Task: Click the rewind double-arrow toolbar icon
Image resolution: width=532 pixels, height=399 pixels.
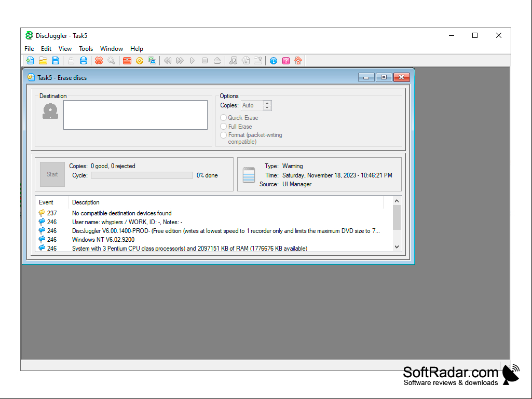Action: (x=168, y=61)
